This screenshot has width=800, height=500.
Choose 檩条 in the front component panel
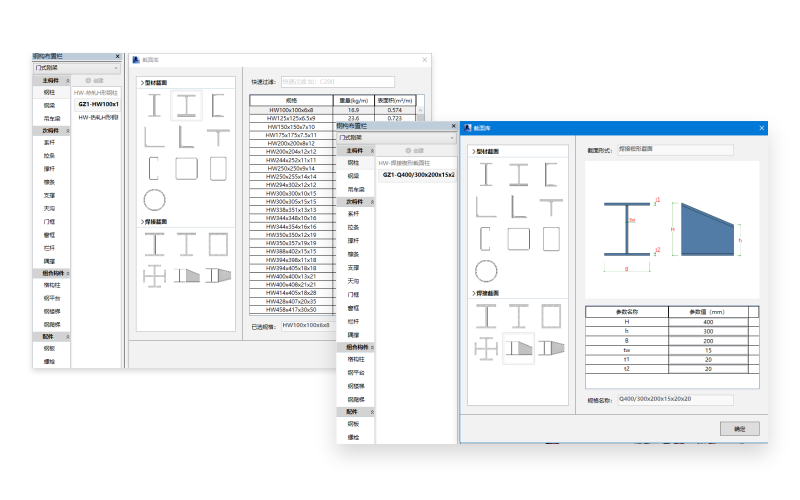point(354,254)
